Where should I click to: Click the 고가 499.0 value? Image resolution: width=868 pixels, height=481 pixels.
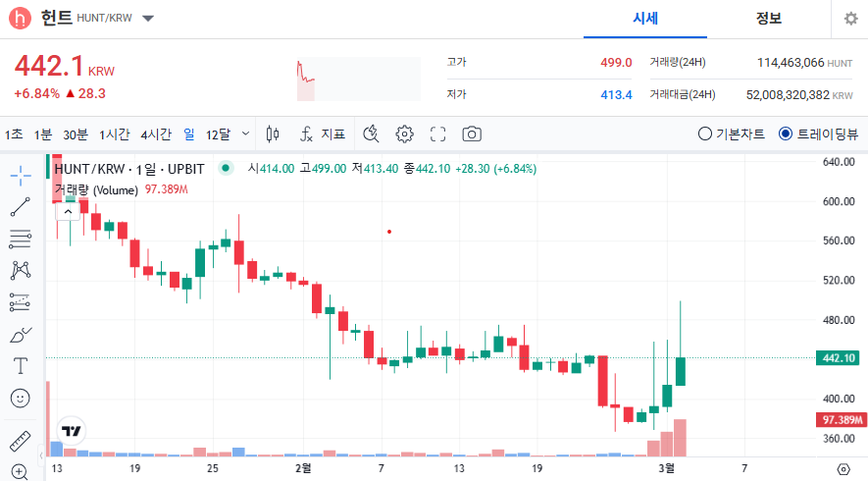[x=616, y=63]
